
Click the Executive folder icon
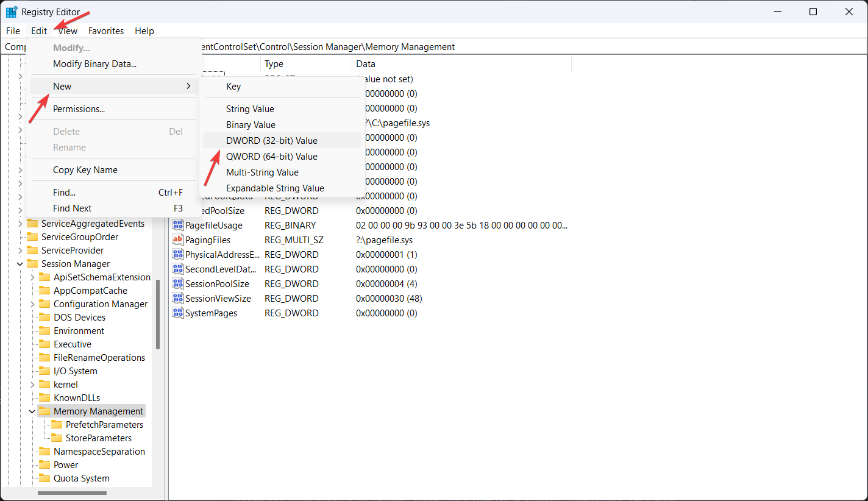(x=44, y=344)
